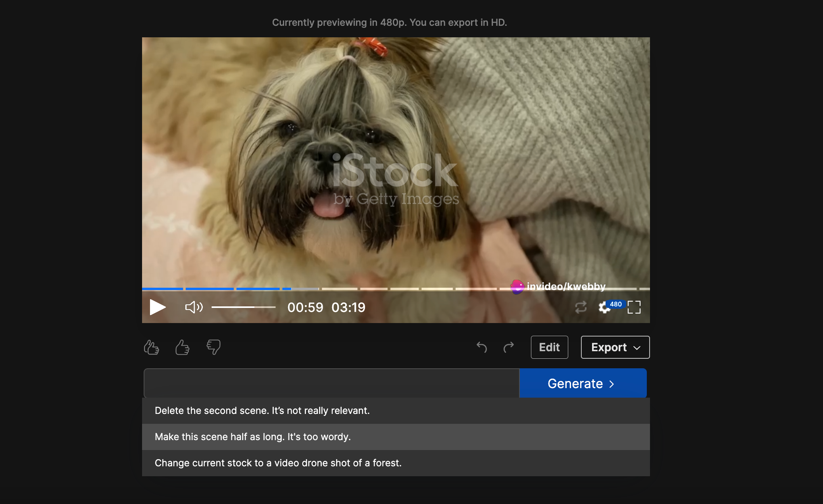Screen dimensions: 823x504
Task: Redo the last change
Action: click(508, 347)
